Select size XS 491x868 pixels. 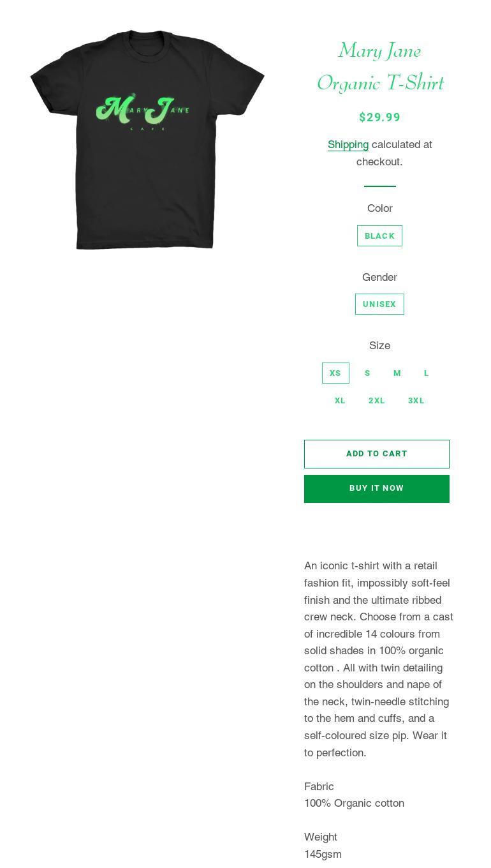click(335, 373)
